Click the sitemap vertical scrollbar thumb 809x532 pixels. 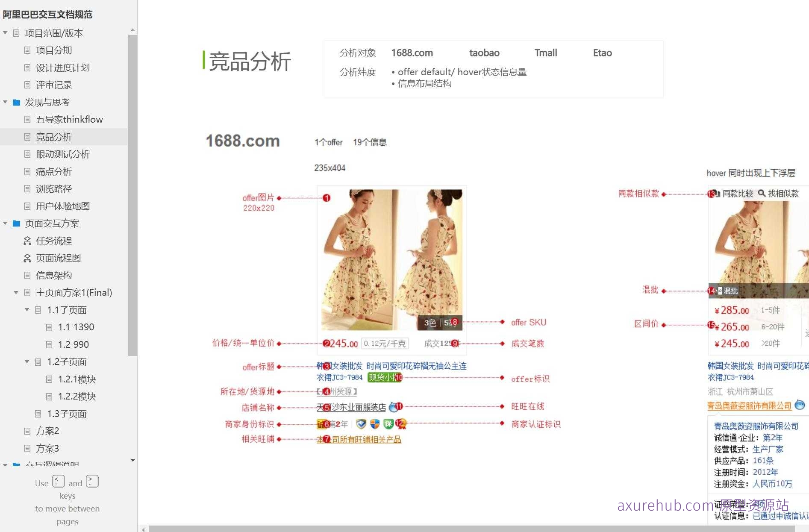coord(132,195)
